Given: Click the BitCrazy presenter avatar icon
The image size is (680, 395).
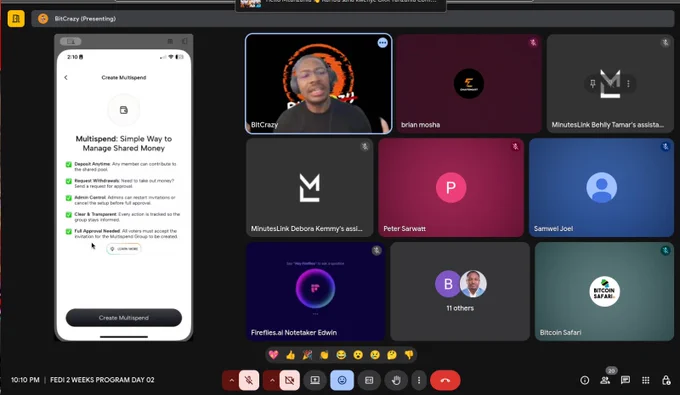Looking at the screenshot, I should point(43,19).
